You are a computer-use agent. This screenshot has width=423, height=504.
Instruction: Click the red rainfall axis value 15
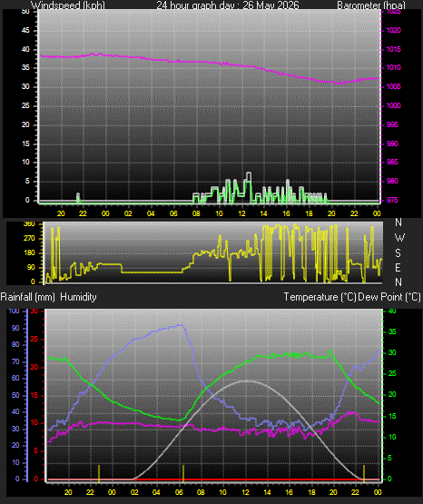coord(34,395)
